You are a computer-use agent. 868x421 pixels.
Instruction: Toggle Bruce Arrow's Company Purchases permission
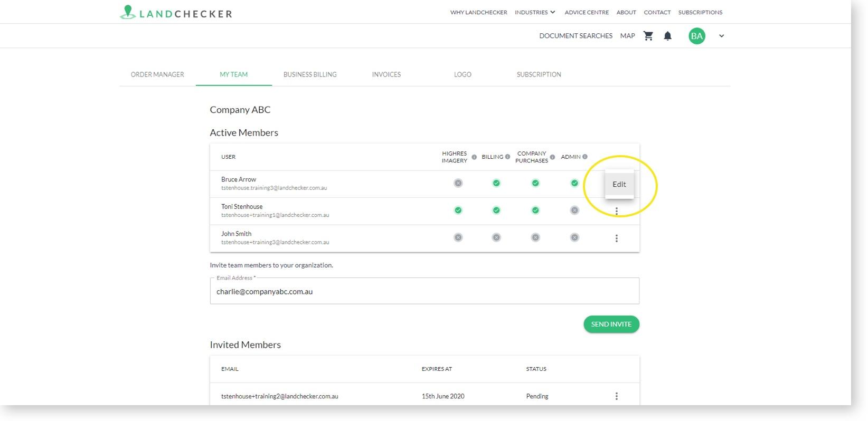[x=535, y=183]
